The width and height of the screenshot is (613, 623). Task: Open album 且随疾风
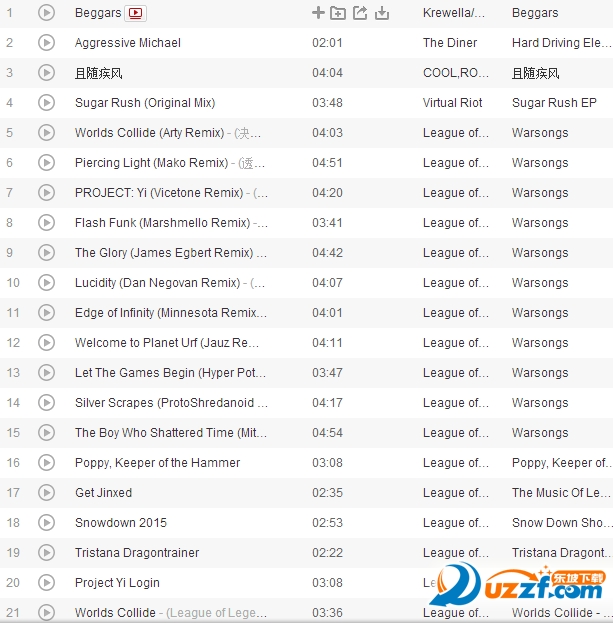click(x=536, y=73)
